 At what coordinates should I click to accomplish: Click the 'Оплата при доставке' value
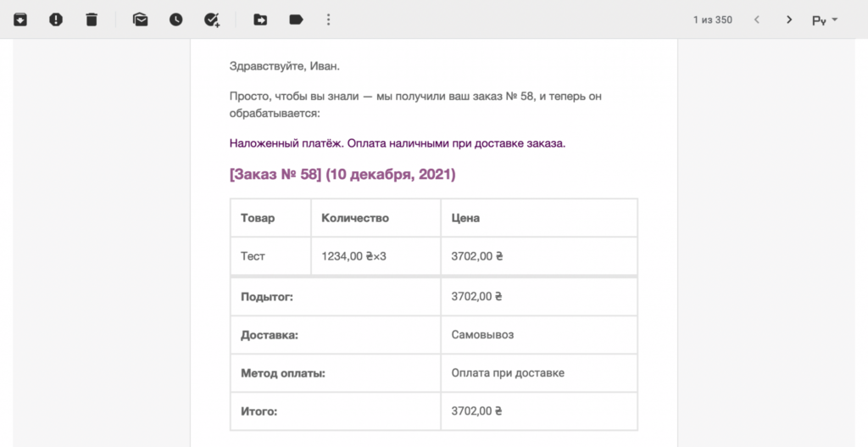pos(508,372)
